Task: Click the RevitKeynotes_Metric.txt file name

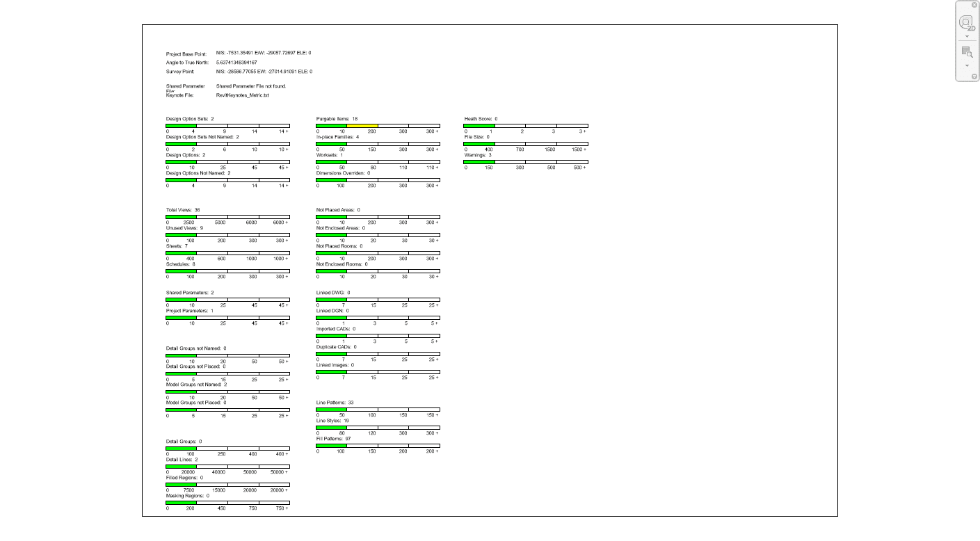Action: 242,95
